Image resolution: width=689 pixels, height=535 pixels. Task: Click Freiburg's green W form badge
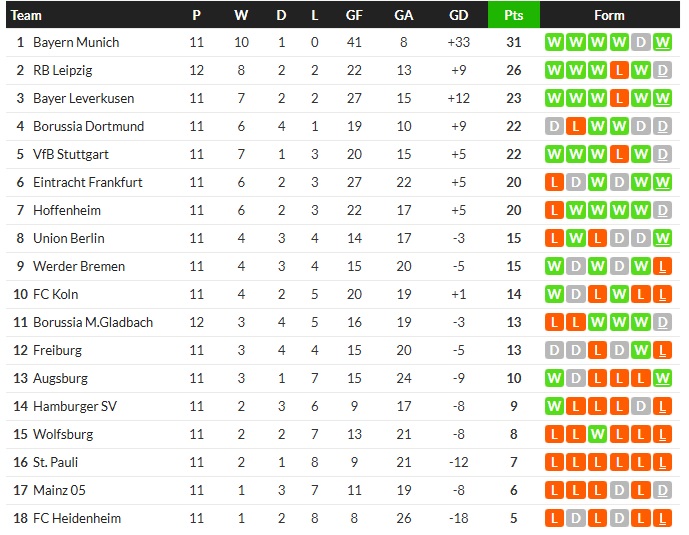641,351
